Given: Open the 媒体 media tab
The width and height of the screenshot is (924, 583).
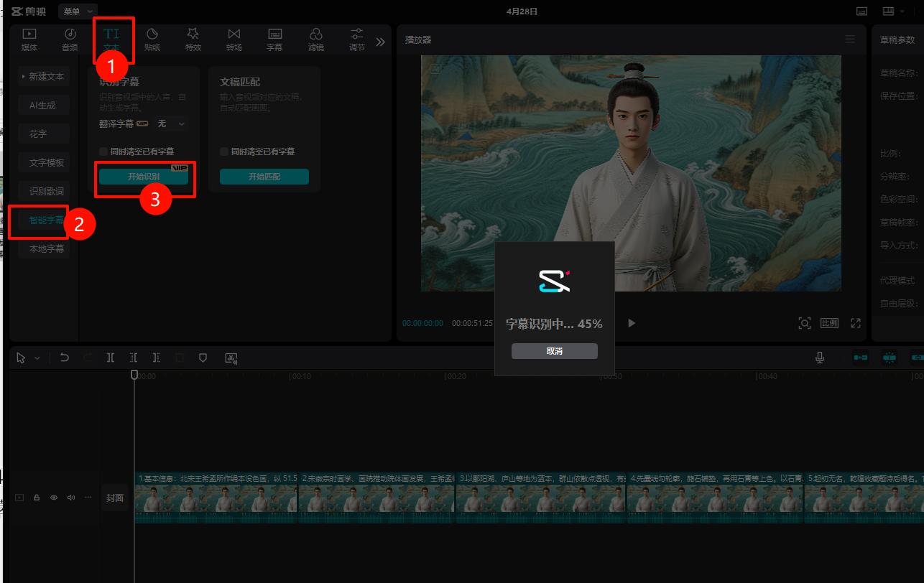Looking at the screenshot, I should tap(29, 39).
